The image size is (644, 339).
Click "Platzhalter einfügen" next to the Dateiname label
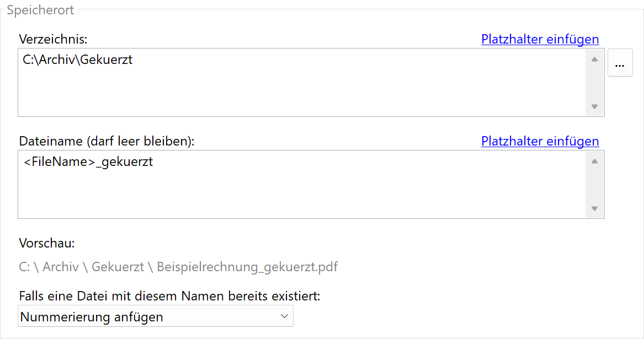pyautogui.click(x=540, y=141)
